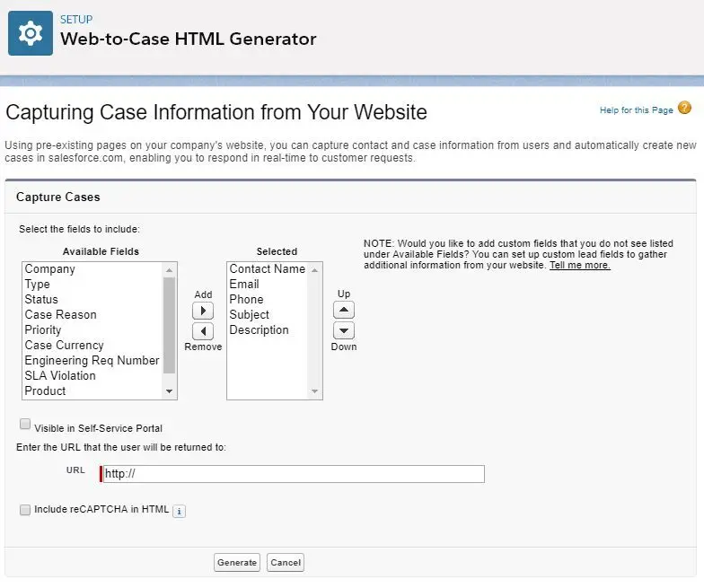Click Selected list scrollbar up arrow
This screenshot has height=588, width=704.
click(x=314, y=270)
